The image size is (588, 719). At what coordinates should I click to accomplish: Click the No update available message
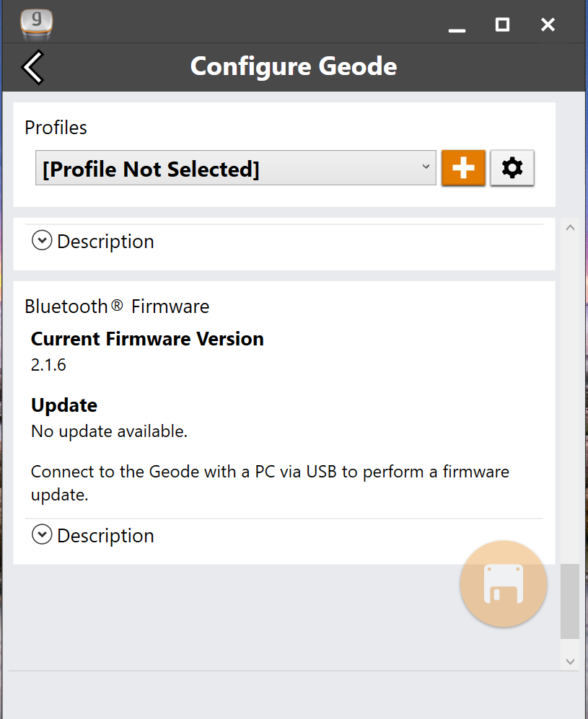tap(109, 431)
